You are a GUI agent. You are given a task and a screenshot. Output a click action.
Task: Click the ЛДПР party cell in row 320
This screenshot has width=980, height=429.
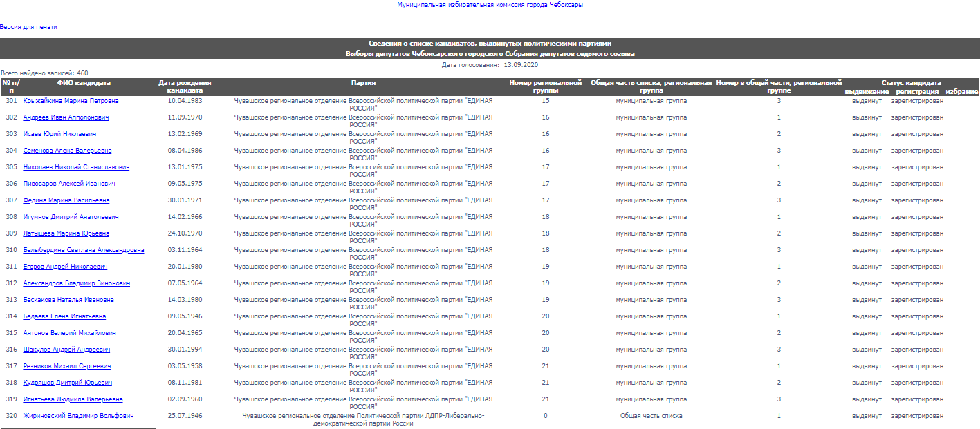pyautogui.click(x=363, y=419)
